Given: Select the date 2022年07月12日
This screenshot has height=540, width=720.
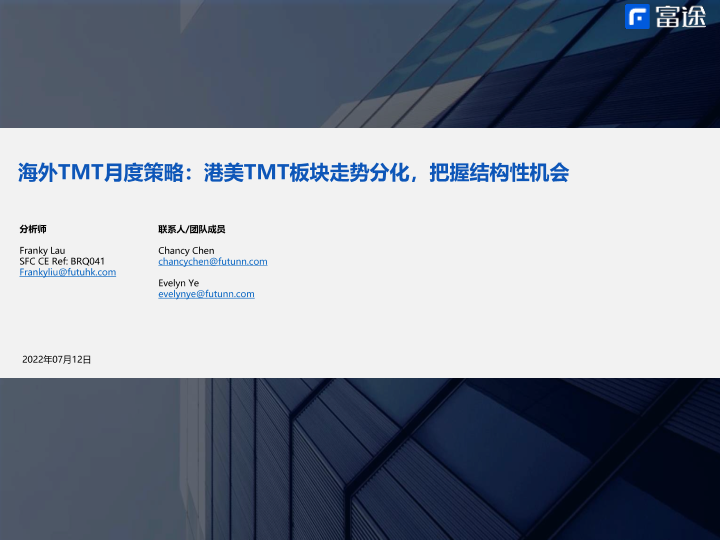Looking at the screenshot, I should [x=56, y=358].
